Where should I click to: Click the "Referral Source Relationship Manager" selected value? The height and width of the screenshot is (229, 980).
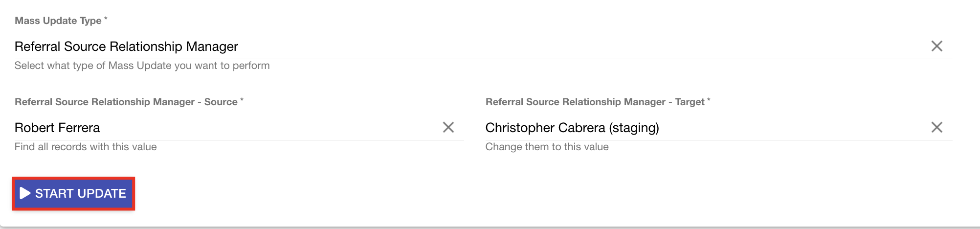[x=126, y=46]
